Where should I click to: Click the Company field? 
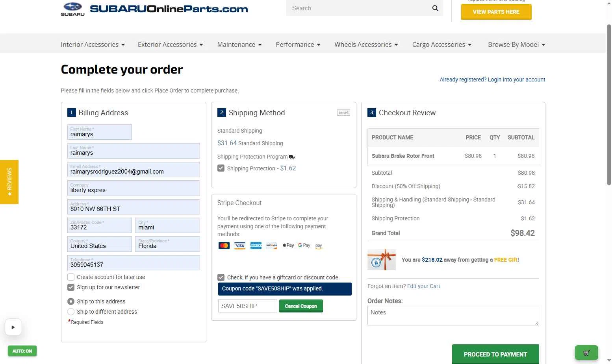click(x=134, y=188)
